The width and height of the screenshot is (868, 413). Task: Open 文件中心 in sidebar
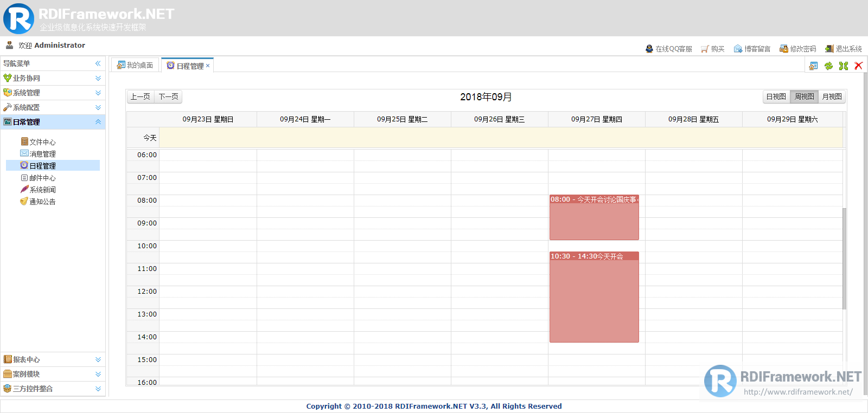38,142
